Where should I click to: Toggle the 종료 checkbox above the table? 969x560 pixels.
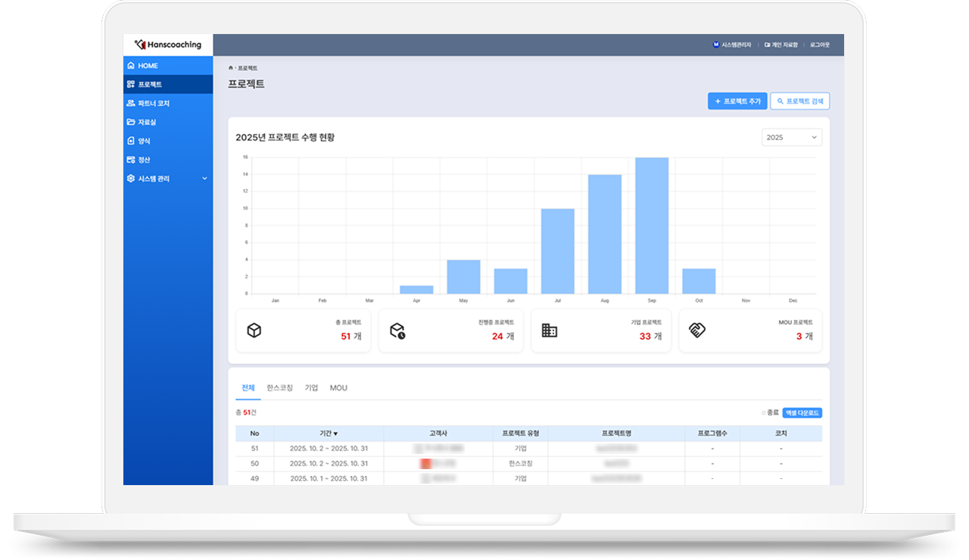tap(763, 413)
